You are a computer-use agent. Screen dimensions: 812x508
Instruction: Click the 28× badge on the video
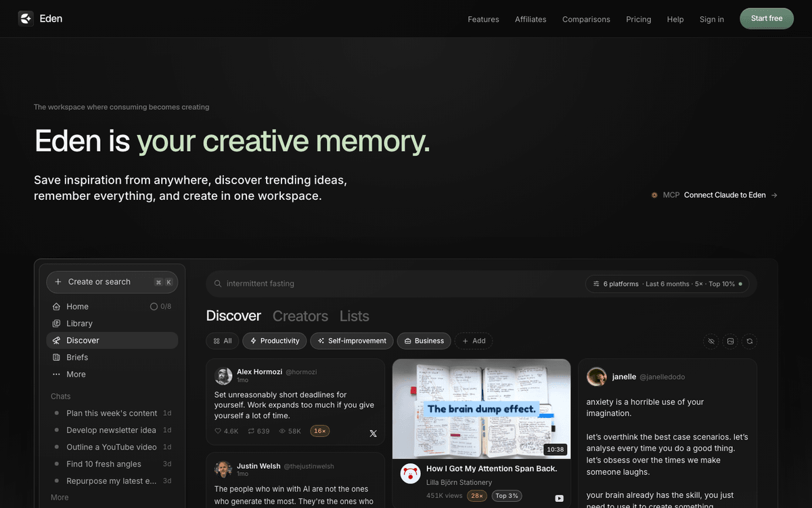click(x=476, y=496)
